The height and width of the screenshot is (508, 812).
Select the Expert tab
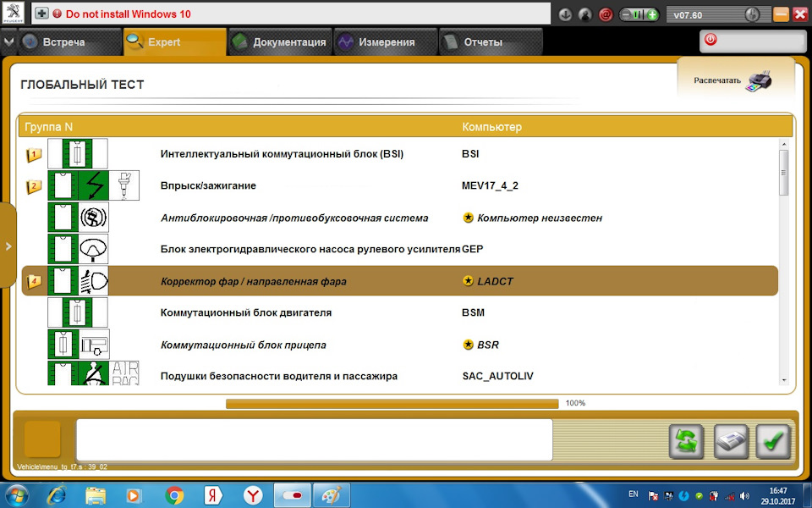pos(174,42)
